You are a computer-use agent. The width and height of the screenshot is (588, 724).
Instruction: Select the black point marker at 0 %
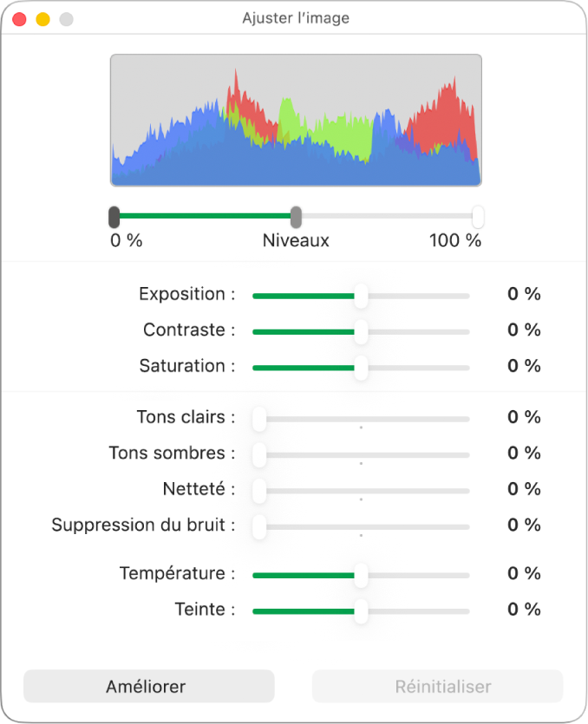114,214
